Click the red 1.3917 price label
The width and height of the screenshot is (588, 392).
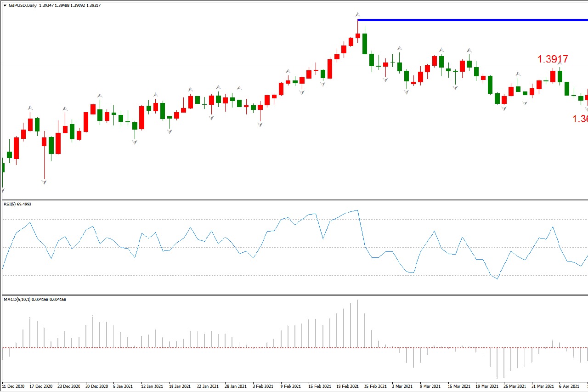[x=553, y=59]
